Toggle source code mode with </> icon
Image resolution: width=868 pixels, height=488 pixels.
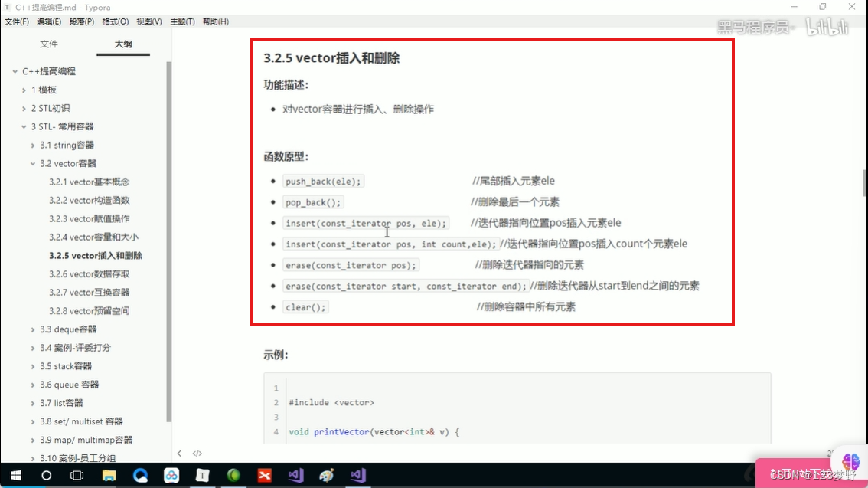(197, 453)
